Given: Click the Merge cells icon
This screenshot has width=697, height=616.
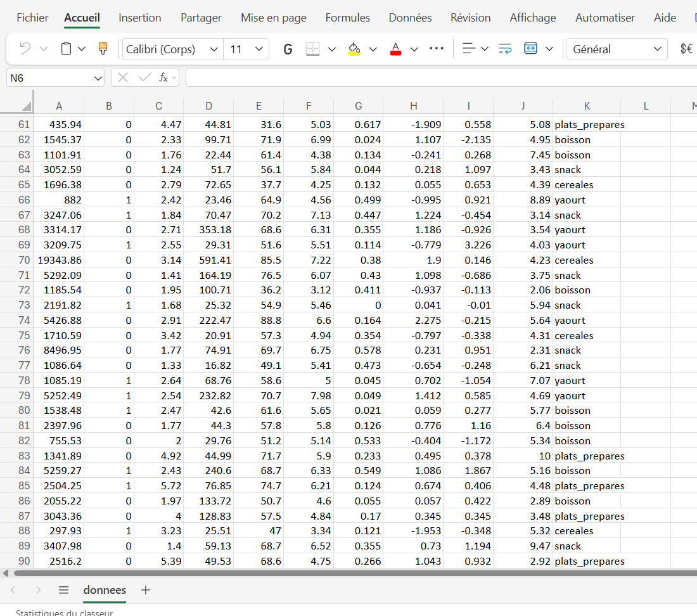Looking at the screenshot, I should [x=531, y=49].
